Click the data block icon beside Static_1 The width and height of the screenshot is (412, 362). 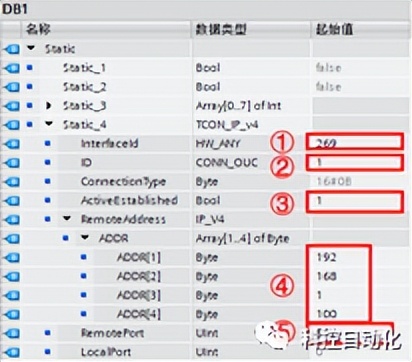(11, 68)
